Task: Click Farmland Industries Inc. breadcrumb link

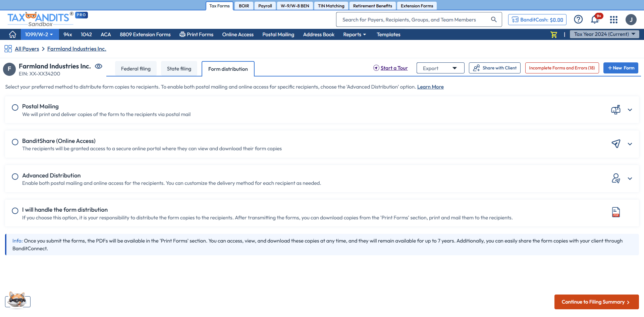Action: [77, 49]
